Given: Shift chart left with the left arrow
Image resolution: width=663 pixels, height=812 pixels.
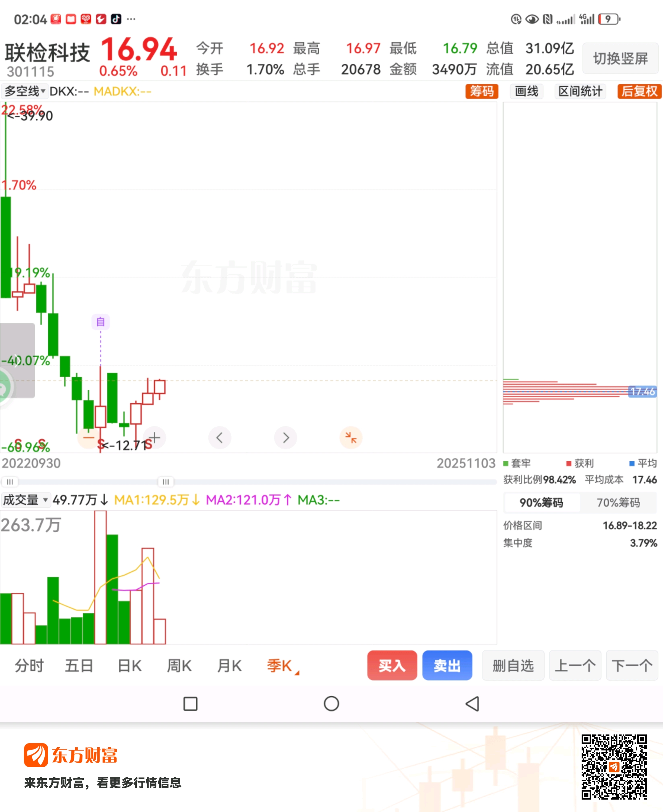Looking at the screenshot, I should click(x=220, y=437).
